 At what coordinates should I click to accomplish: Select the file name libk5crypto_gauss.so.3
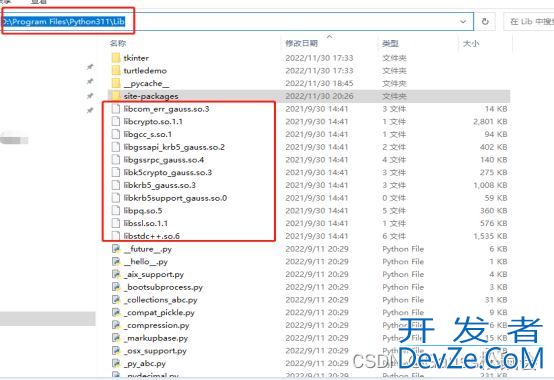[x=168, y=172]
